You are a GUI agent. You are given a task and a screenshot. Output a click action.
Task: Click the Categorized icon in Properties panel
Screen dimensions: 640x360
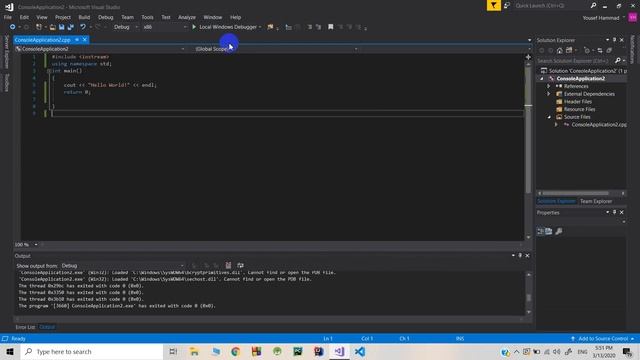[x=540, y=231]
